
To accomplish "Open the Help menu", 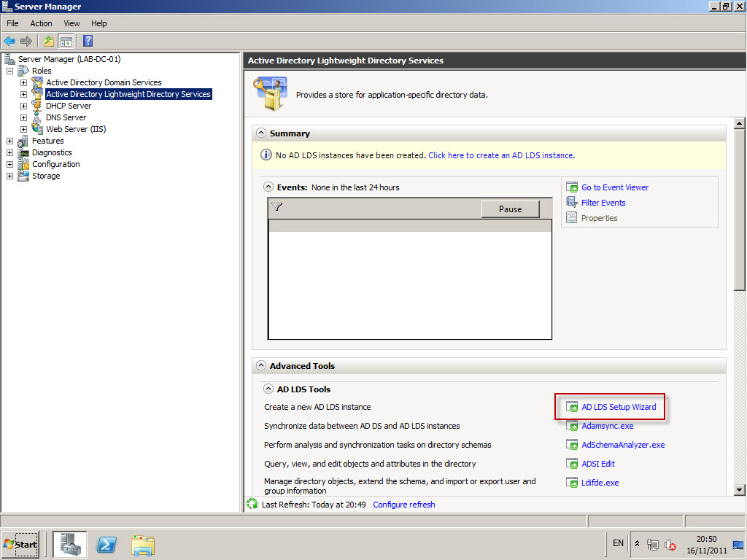I will 98,23.
